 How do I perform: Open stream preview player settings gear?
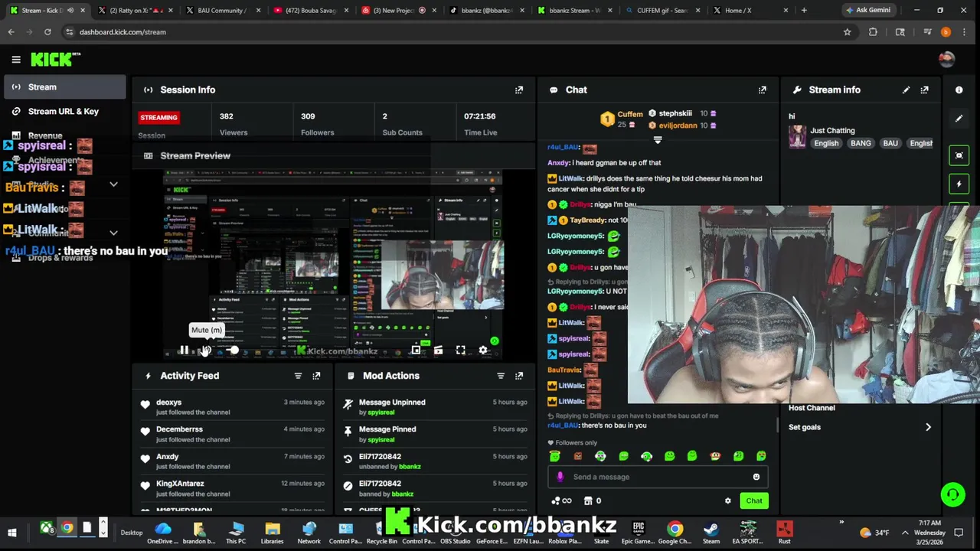coord(482,350)
